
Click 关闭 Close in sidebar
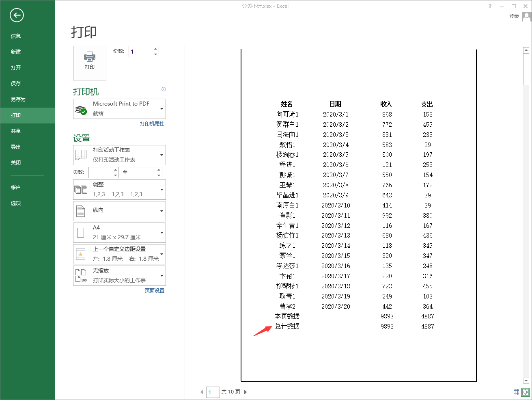27,163
